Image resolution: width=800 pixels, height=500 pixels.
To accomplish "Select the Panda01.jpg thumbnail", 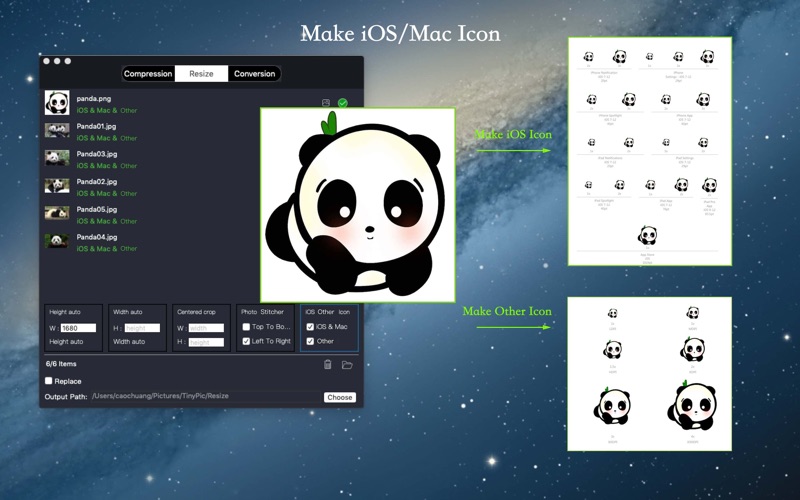I will [57, 131].
